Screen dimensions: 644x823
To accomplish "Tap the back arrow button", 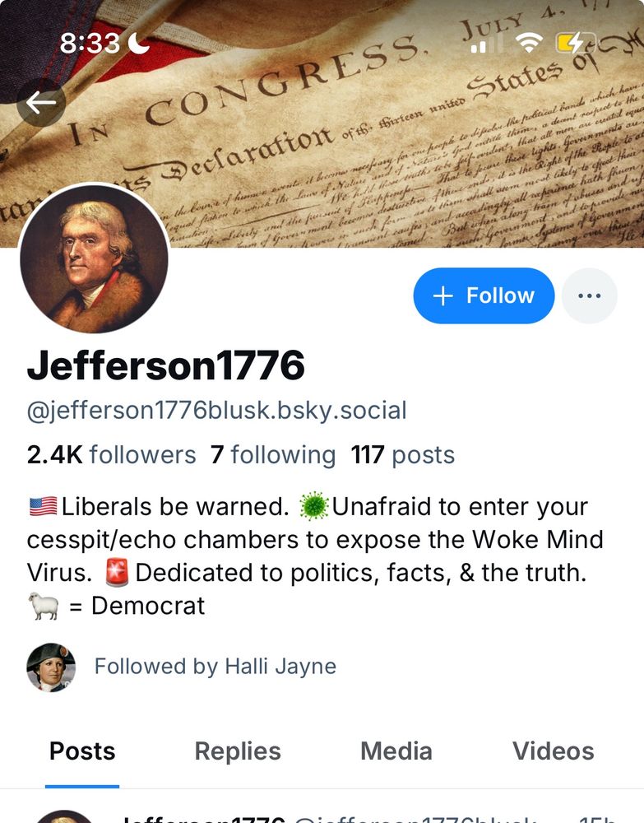I will 41,102.
